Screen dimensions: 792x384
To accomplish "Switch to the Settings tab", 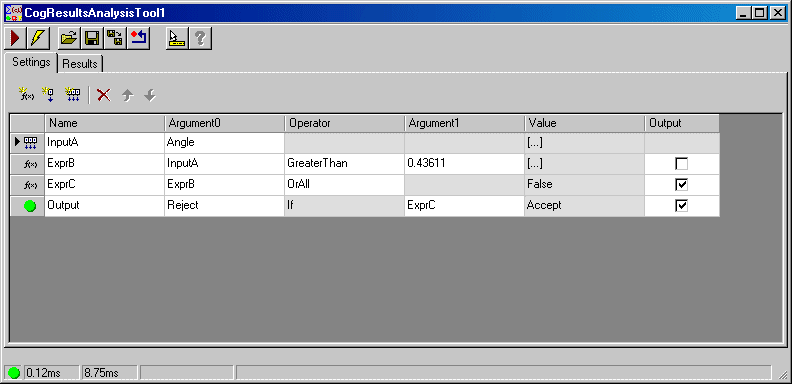I will pyautogui.click(x=31, y=62).
